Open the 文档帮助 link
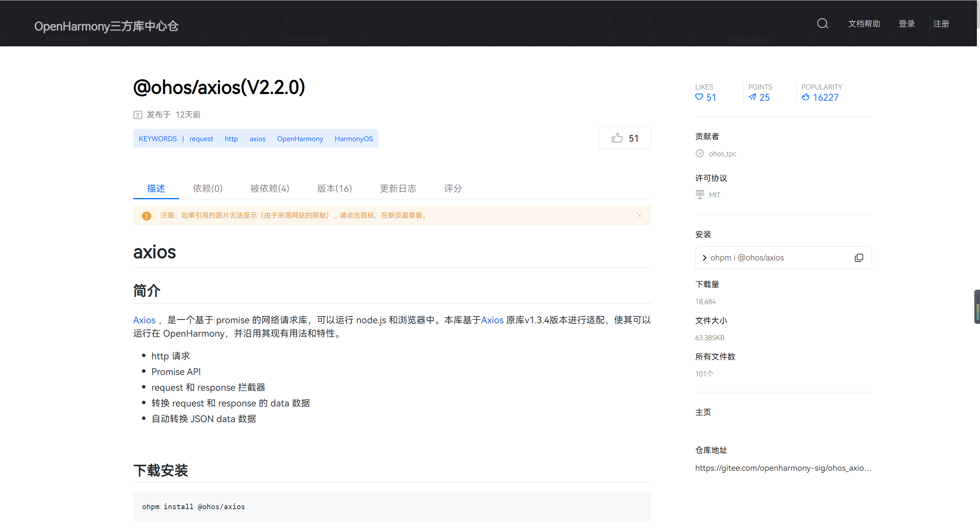980x531 pixels. [864, 24]
